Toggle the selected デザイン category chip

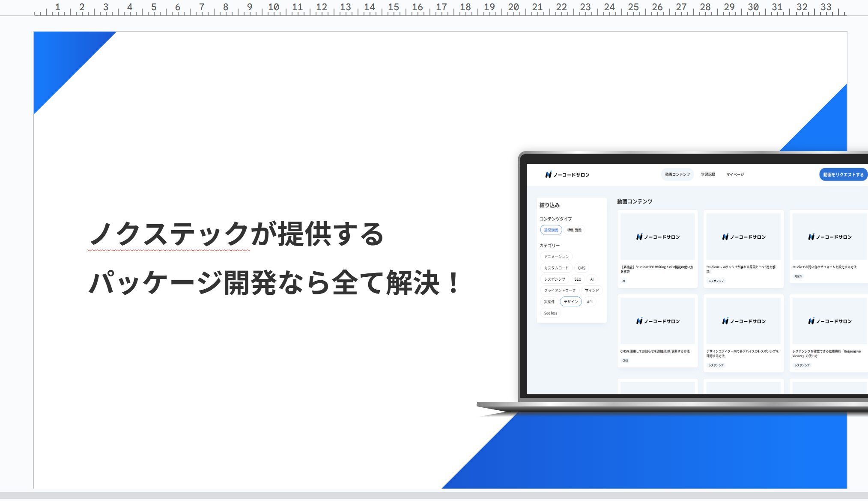click(x=571, y=302)
